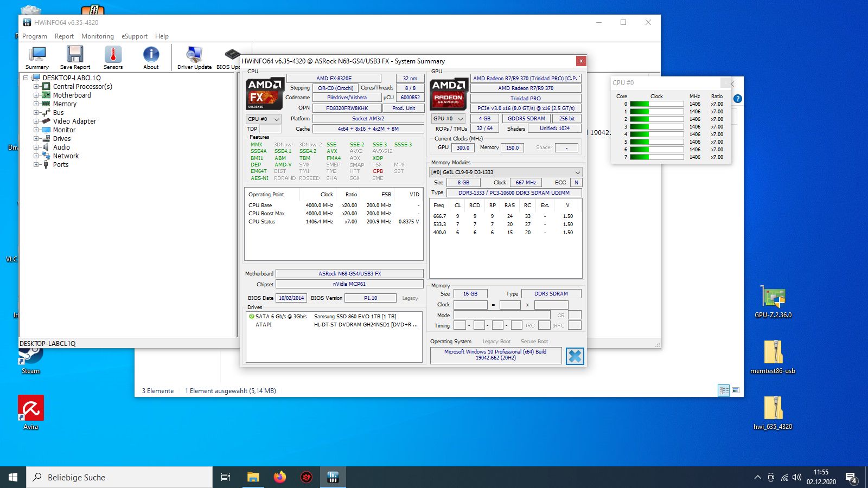Click the nVidia MCP61 chipset field
868x488 pixels.
point(349,284)
